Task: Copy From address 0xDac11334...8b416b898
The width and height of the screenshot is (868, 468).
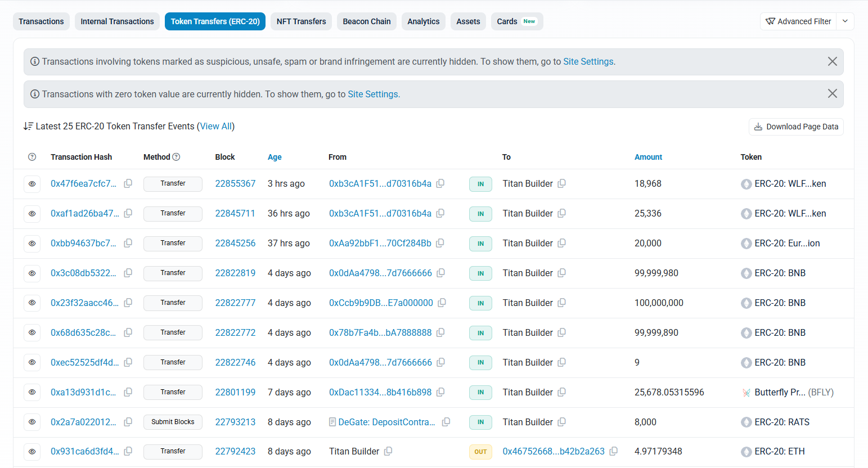Action: 440,392
